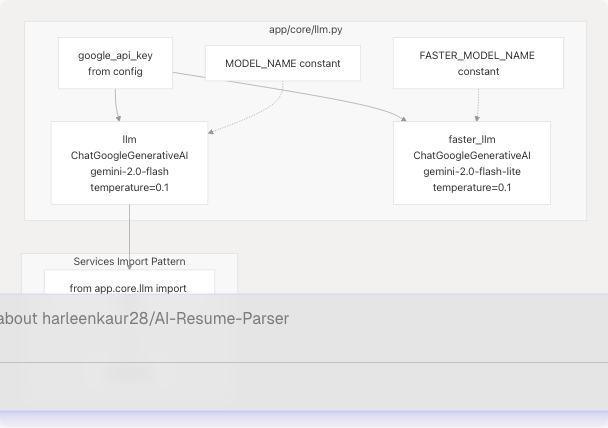Image resolution: width=608 pixels, height=428 pixels.
Task: Click empty background inside Services Import Pattern box
Action: (x=225, y=280)
